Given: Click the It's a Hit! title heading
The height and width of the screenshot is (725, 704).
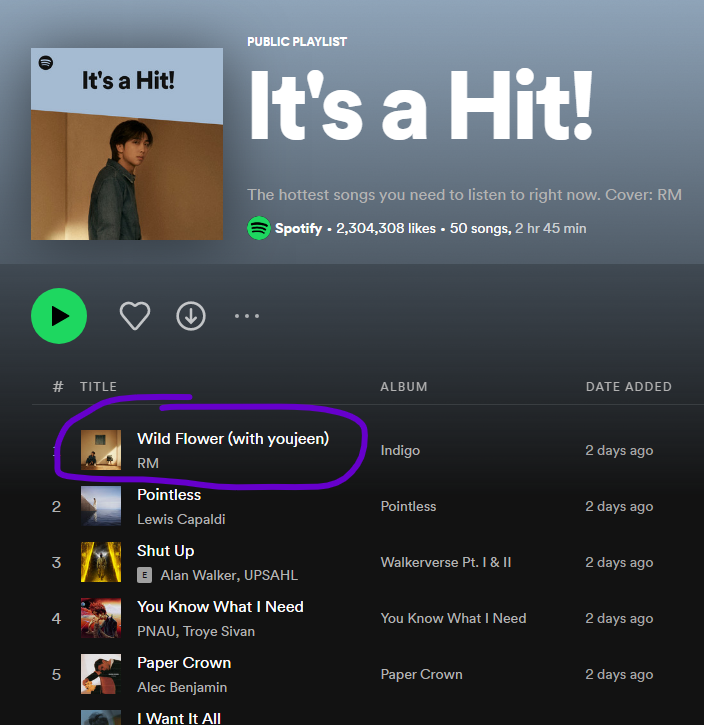Looking at the screenshot, I should tap(421, 104).
